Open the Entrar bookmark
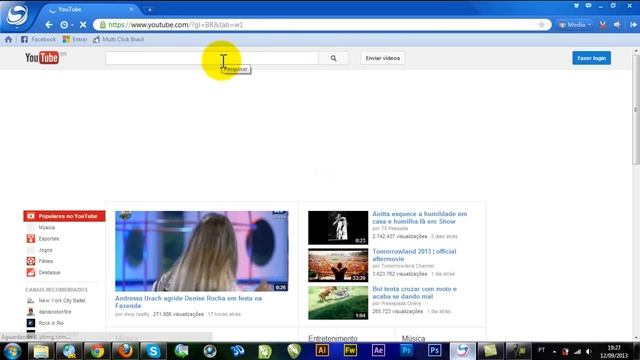Viewport: 640px width, 360px height. (75, 40)
